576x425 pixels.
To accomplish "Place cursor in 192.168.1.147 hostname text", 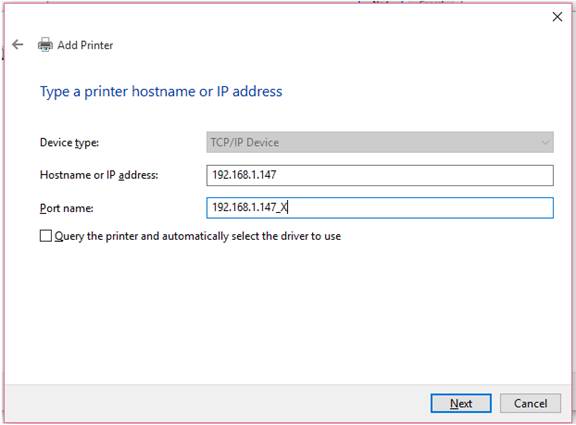I will click(x=244, y=175).
